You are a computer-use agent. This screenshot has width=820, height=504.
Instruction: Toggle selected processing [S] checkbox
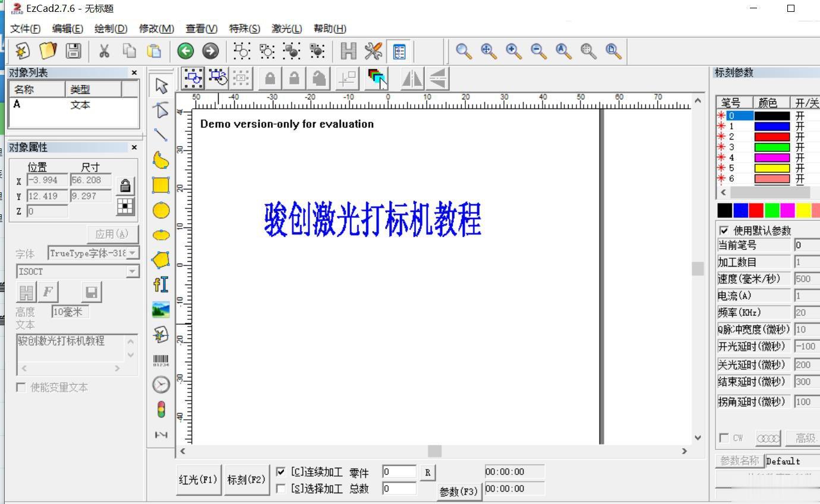coord(281,489)
